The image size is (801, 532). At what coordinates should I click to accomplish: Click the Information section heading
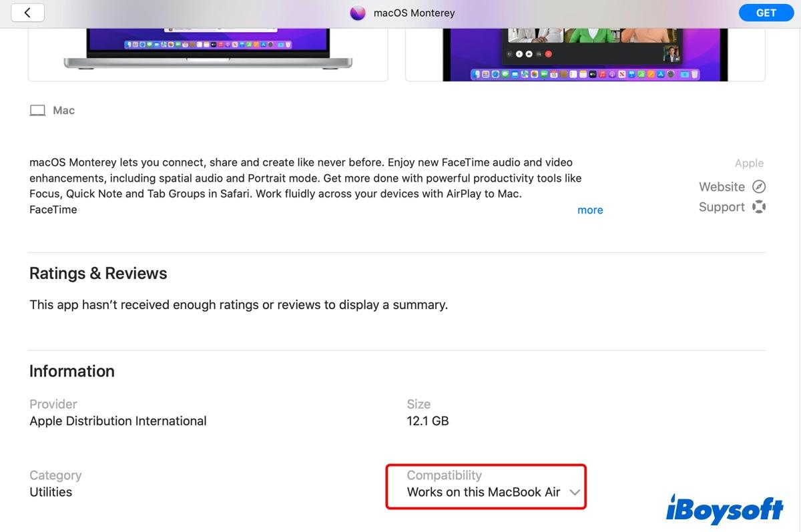[72, 371]
